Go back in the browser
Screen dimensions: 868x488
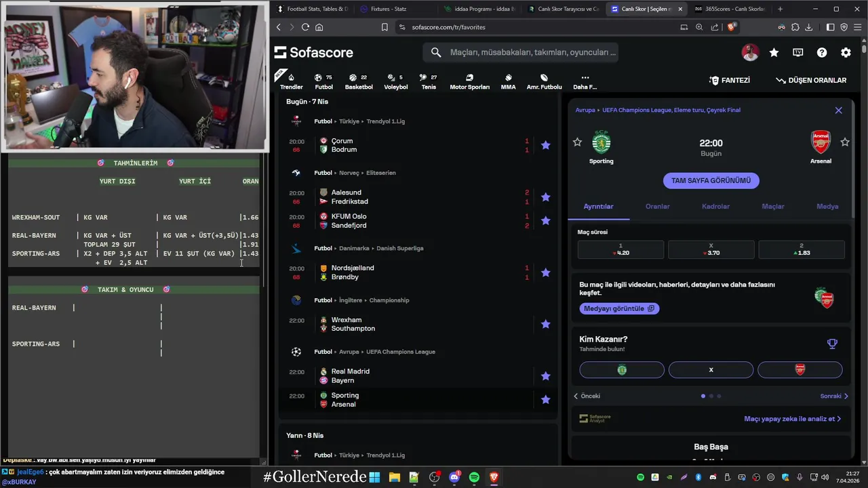278,27
